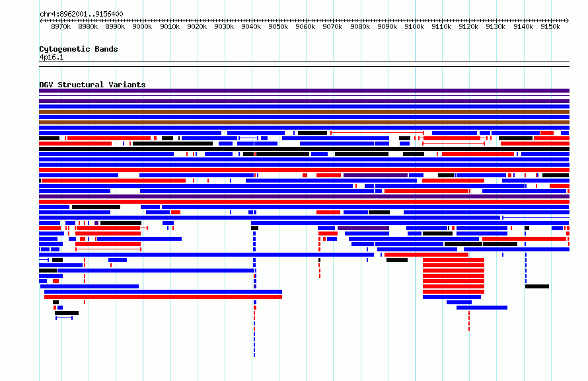
Task: Click the 9100k ruler label
Action: [x=414, y=26]
